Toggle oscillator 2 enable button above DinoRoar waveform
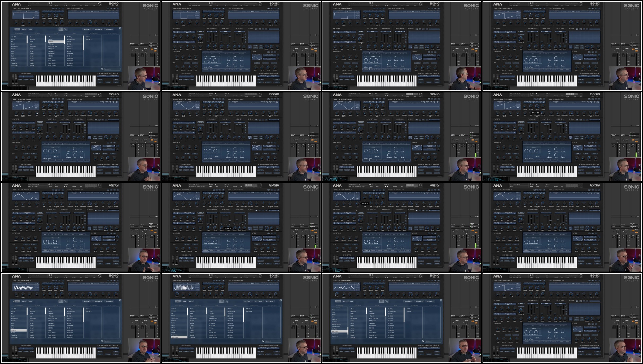 (x=56, y=280)
